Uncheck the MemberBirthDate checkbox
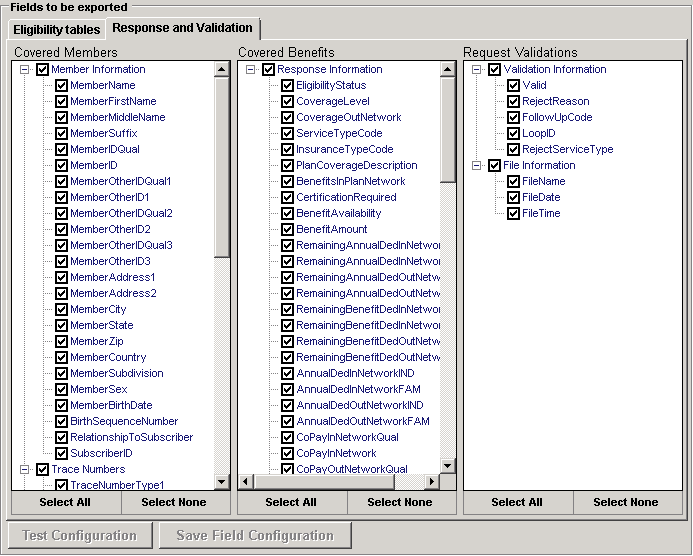This screenshot has width=693, height=556. pos(61,406)
